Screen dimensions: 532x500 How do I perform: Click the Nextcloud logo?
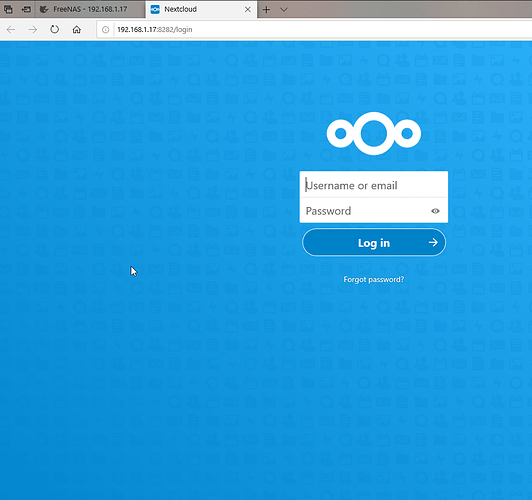(374, 133)
